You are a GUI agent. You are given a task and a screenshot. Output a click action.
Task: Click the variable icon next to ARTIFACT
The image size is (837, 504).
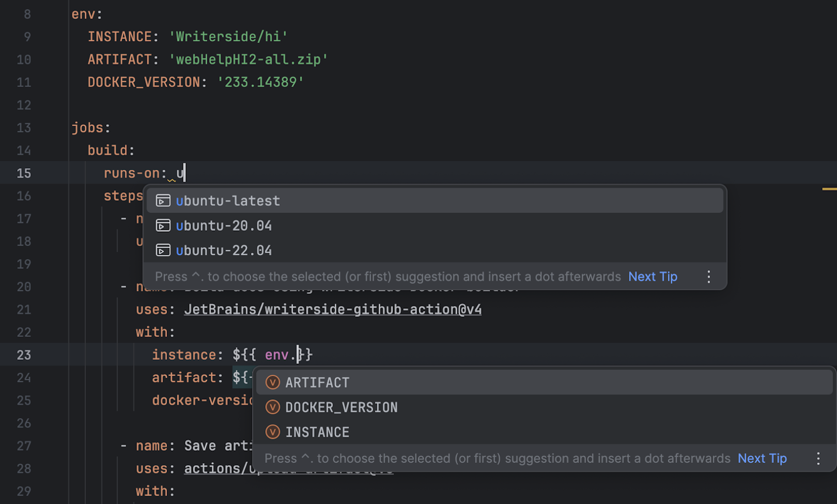pyautogui.click(x=272, y=382)
